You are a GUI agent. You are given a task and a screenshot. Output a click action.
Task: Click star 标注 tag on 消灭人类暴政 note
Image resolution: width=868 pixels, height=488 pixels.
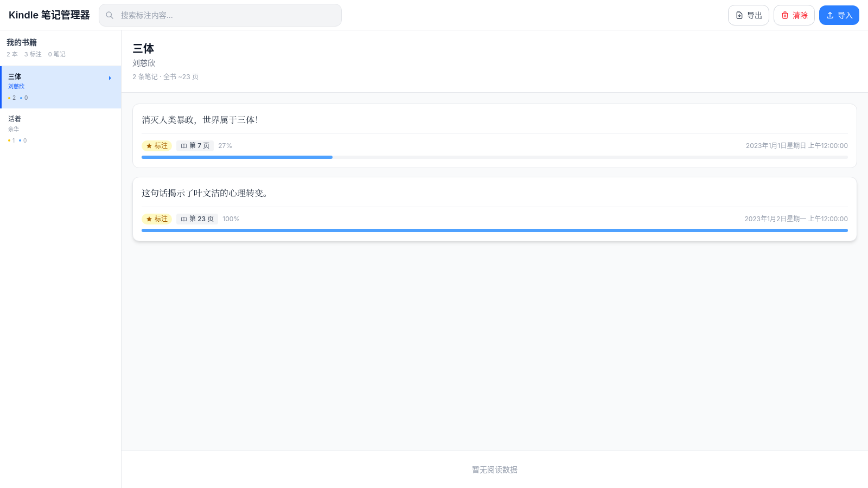click(x=157, y=146)
